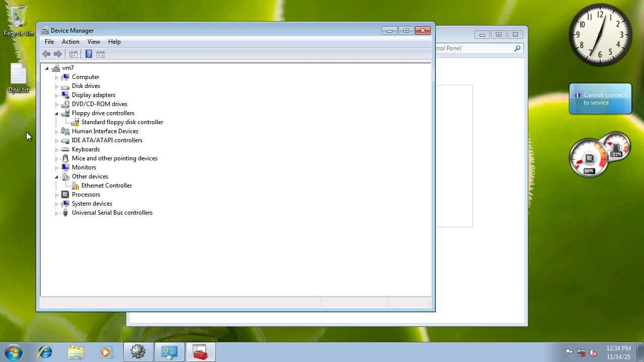
Task: Open Windows Explorer folder on taskbar
Action: pyautogui.click(x=76, y=352)
